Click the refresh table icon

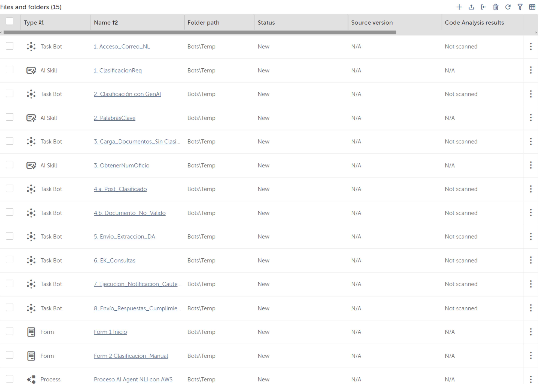(x=508, y=7)
